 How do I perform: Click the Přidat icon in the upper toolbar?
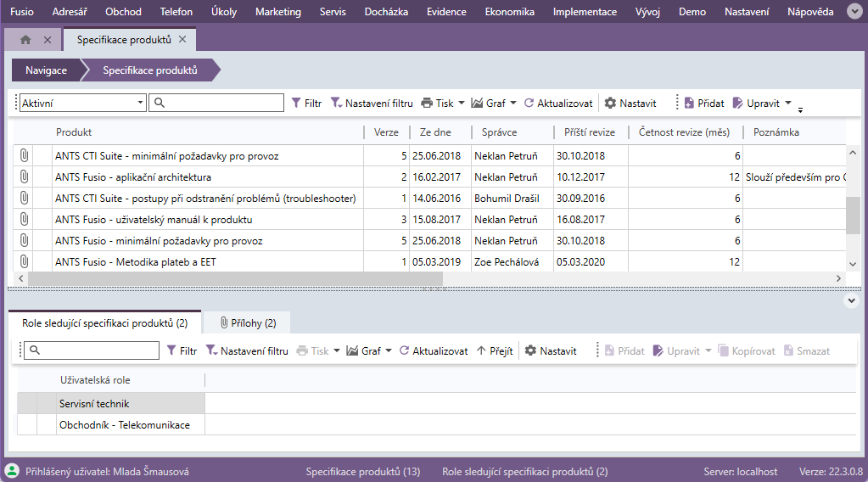coord(689,104)
